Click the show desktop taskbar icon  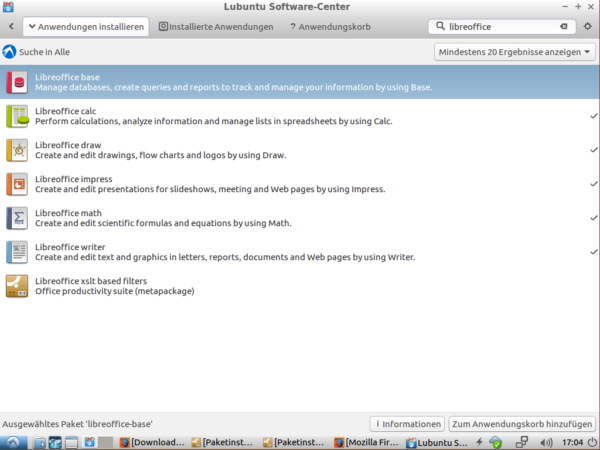point(71,443)
